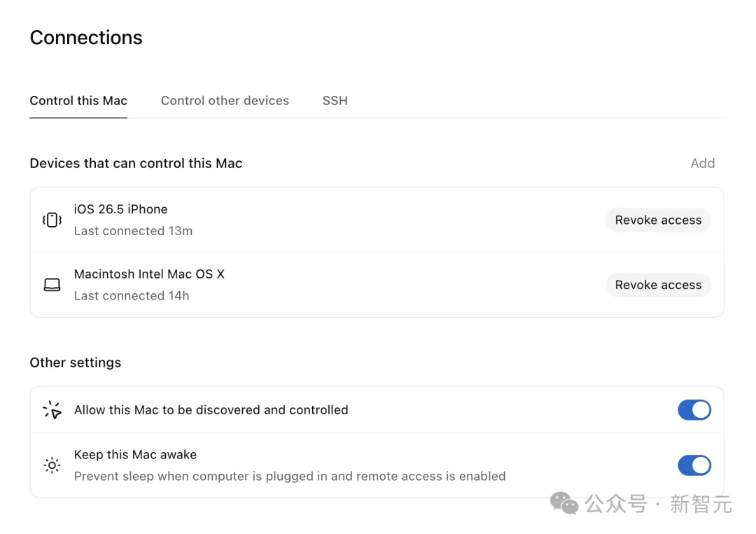
Task: Disable the Keep this Mac awake switch
Action: [x=694, y=465]
